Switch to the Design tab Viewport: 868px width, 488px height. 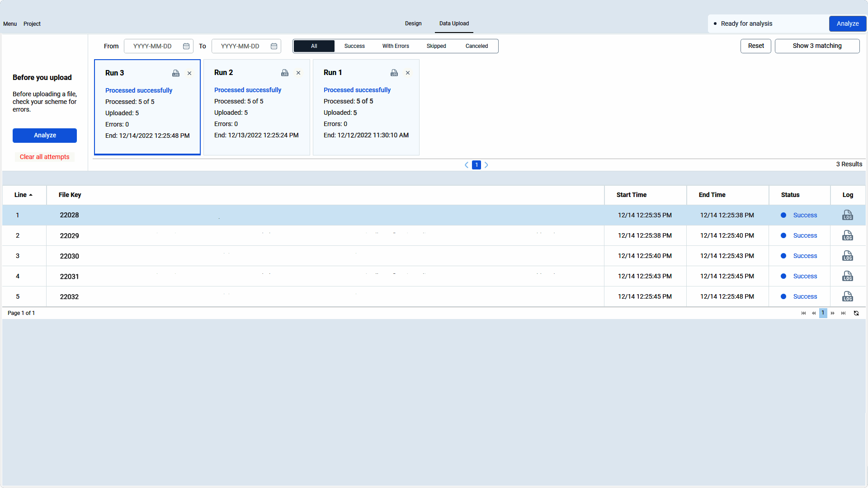pyautogui.click(x=413, y=23)
